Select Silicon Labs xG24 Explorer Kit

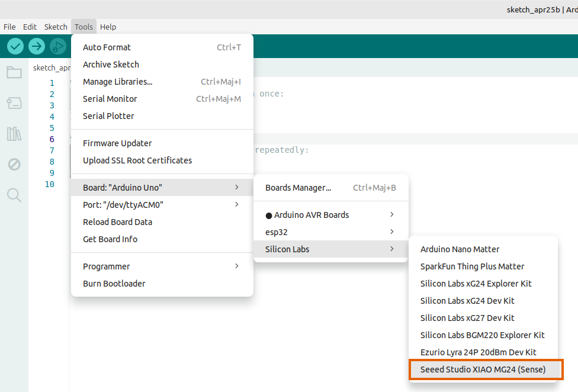point(483,284)
